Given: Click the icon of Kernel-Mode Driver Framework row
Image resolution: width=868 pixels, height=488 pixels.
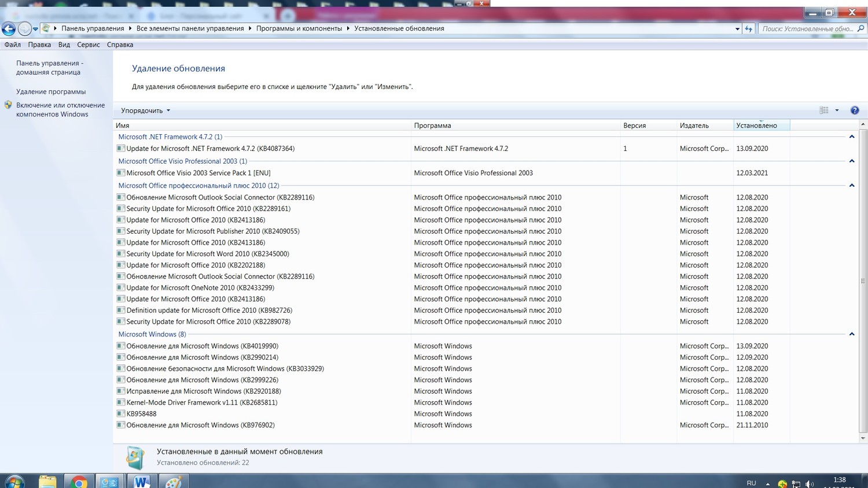Looking at the screenshot, I should click(121, 402).
